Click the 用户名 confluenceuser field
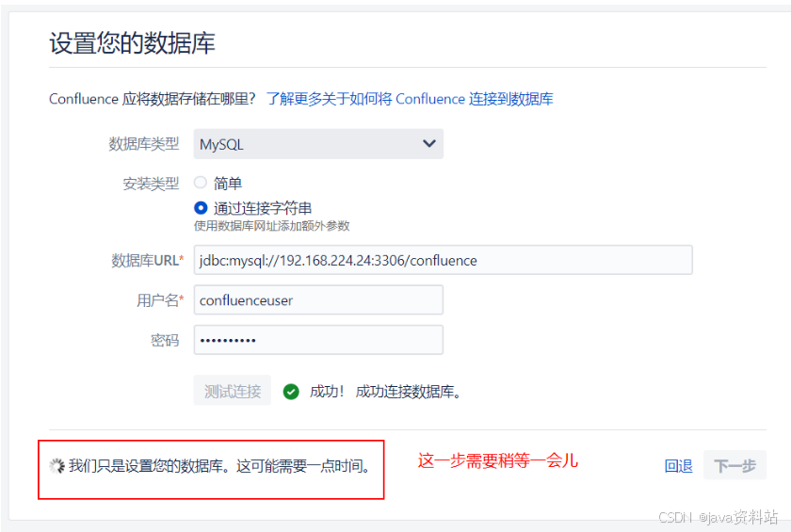 (x=318, y=300)
